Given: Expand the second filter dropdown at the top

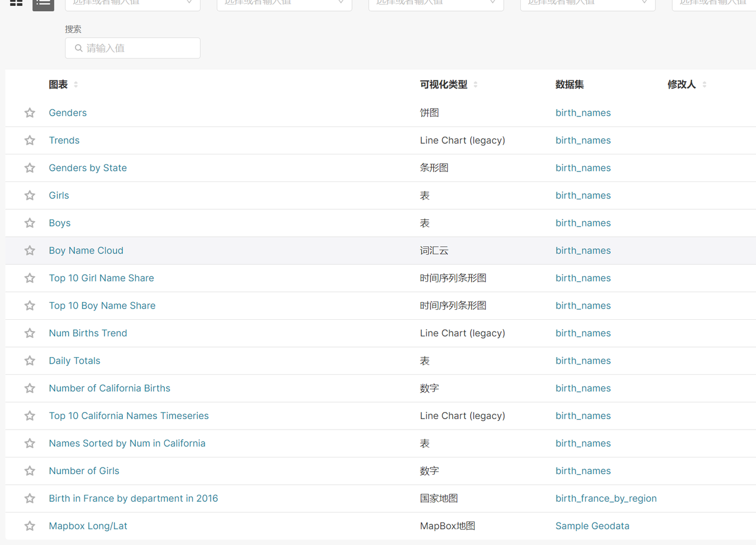Looking at the screenshot, I should 284,4.
